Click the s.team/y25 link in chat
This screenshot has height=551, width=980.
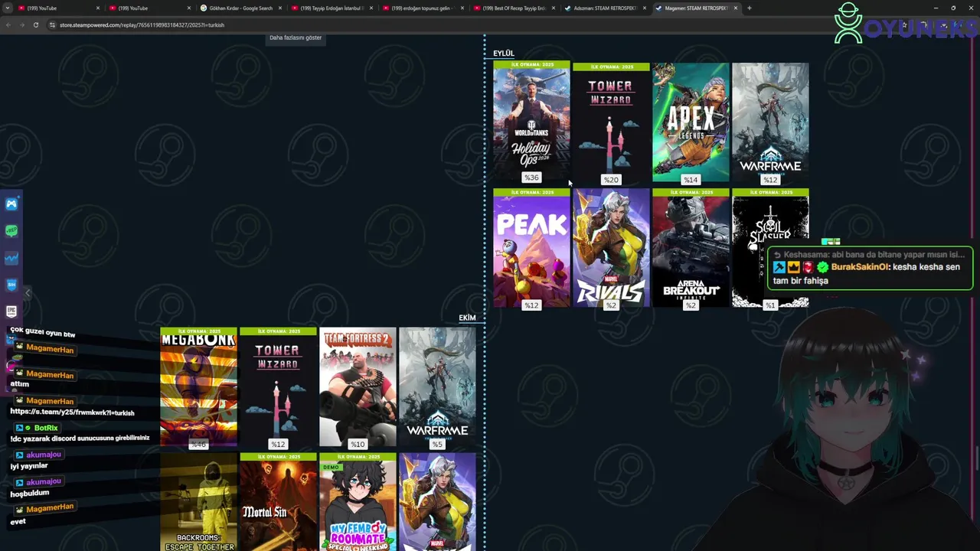(x=72, y=412)
